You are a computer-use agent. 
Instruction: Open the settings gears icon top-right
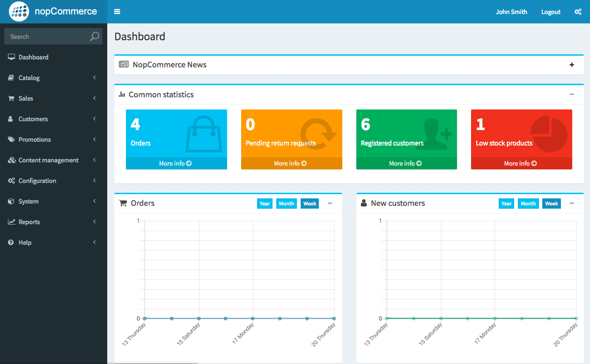[x=578, y=12]
